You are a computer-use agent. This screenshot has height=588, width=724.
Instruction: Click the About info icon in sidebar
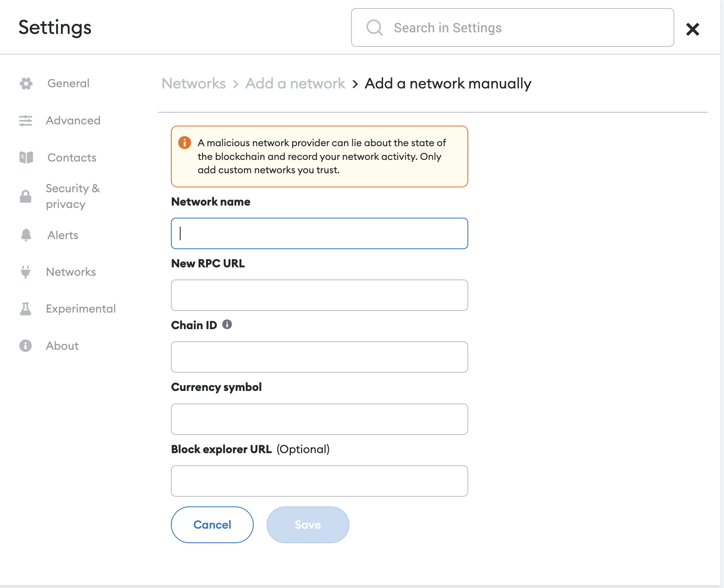[25, 346]
